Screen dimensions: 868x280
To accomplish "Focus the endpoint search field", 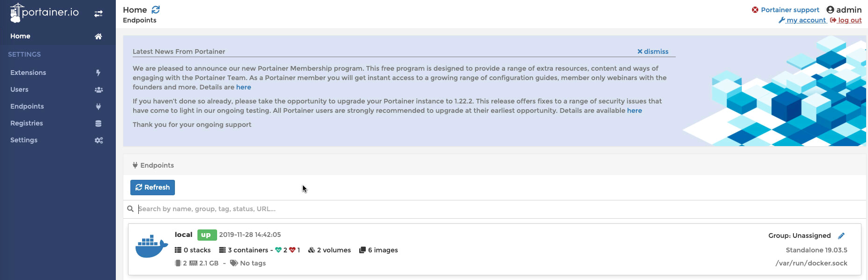I will pyautogui.click(x=328, y=209).
